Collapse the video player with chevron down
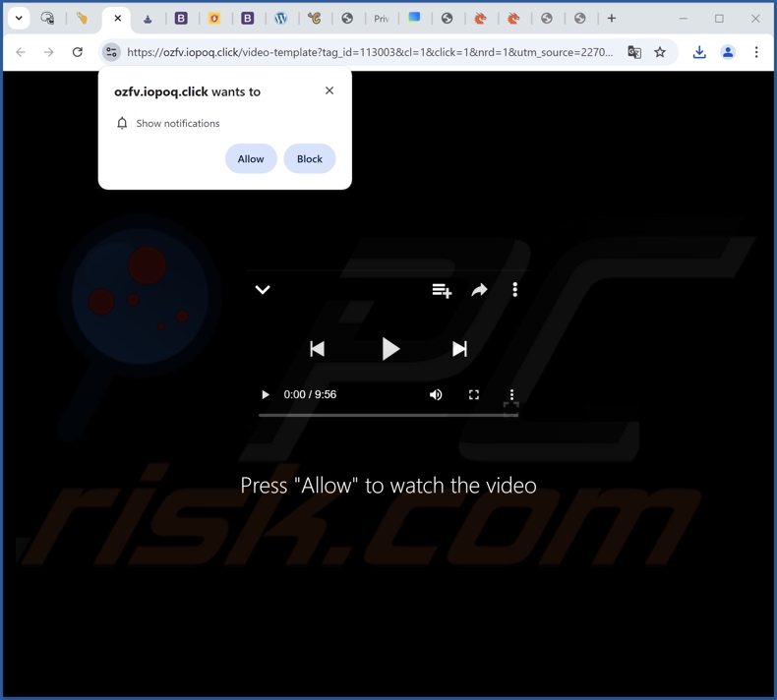This screenshot has height=700, width=777. 263,289
